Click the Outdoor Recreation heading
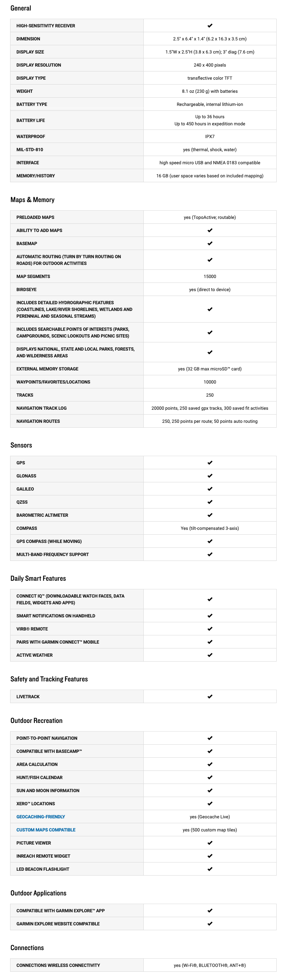Screen dimensions: 286x980 coord(36,721)
